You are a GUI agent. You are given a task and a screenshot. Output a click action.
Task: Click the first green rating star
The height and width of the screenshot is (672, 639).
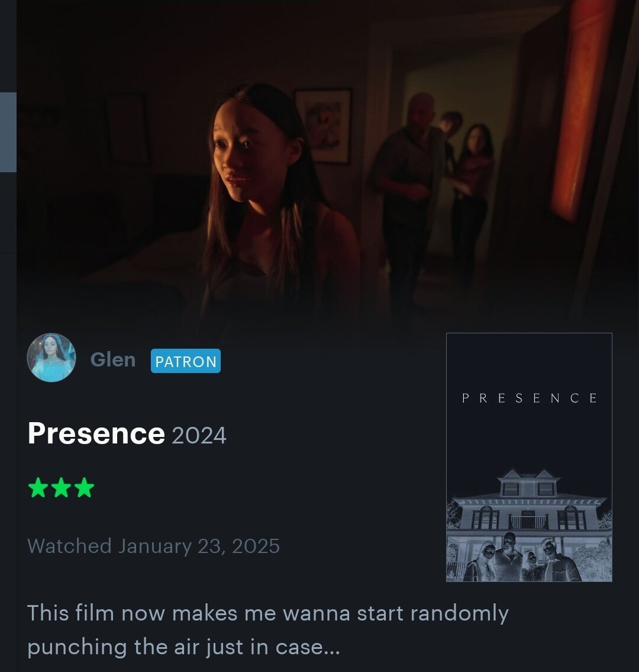(38, 488)
